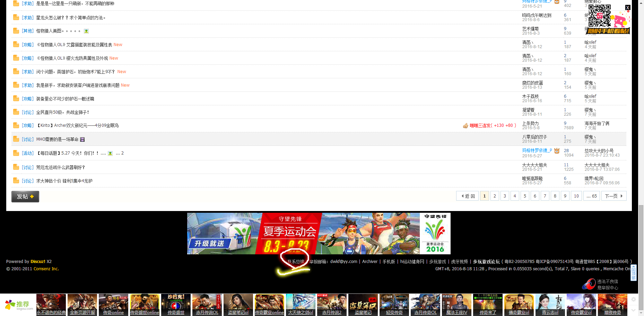Open 盗墓笔记ol game thumbnail
This screenshot has width=644, height=316.
pyautogui.click(x=238, y=305)
